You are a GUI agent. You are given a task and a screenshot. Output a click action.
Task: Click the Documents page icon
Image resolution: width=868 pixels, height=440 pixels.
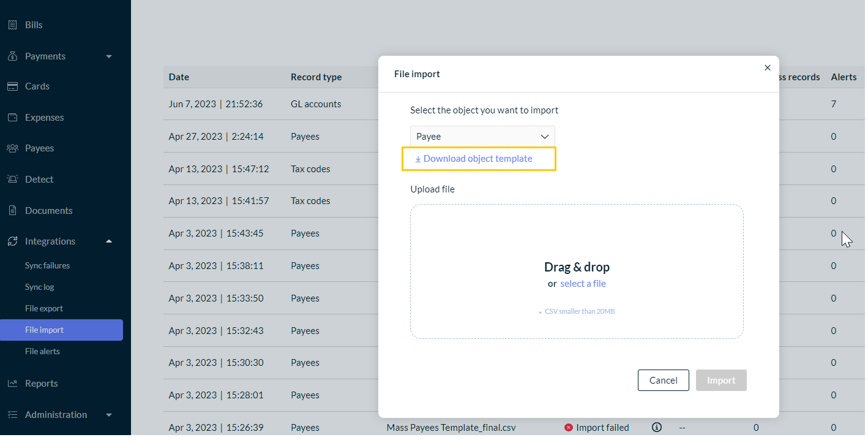(x=12, y=211)
